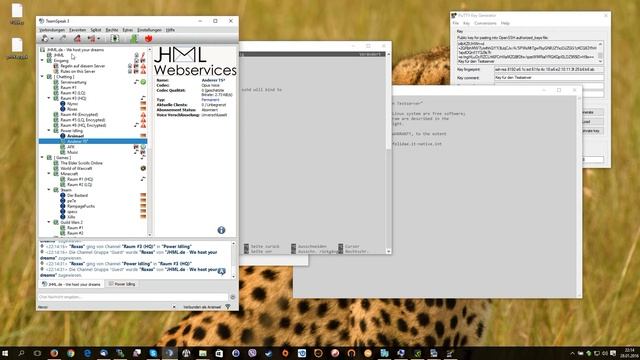Click the blue info icon in channel panel
Image resolution: width=640 pixels, height=360 pixels.
(221, 230)
